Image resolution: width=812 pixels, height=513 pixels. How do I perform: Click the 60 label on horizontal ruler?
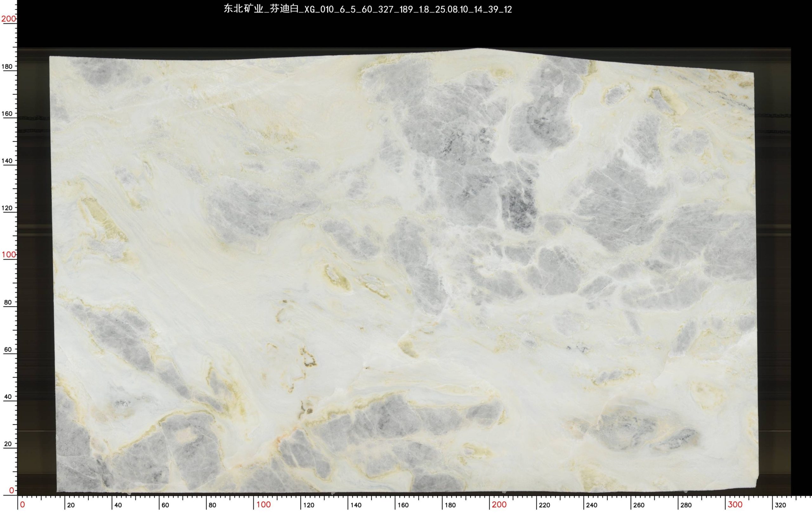165,505
